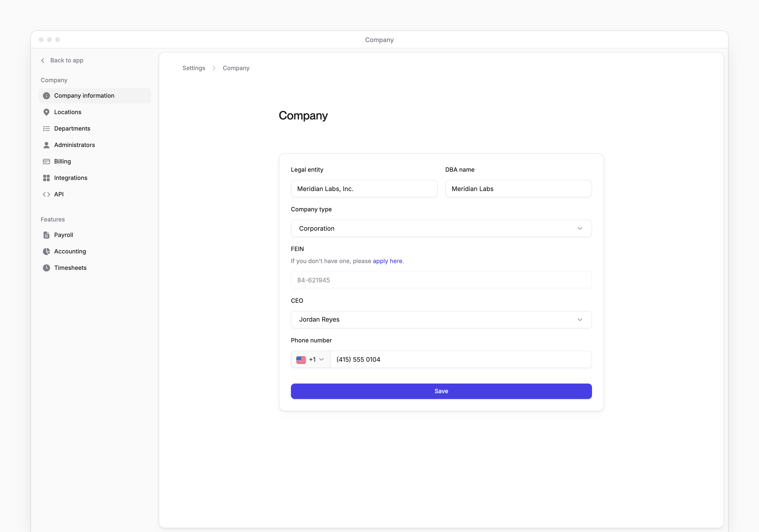Click the Company type label
Viewport: 759px width, 532px height.
[x=311, y=209]
